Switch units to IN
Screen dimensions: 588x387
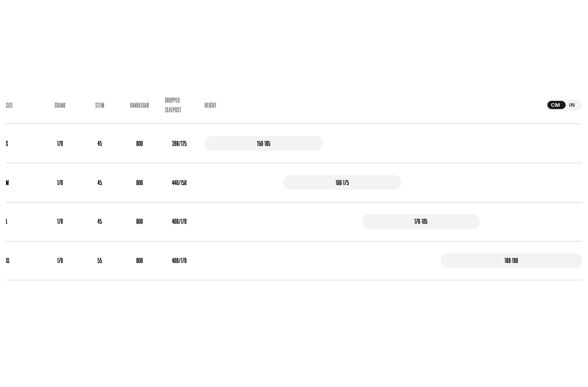point(572,105)
